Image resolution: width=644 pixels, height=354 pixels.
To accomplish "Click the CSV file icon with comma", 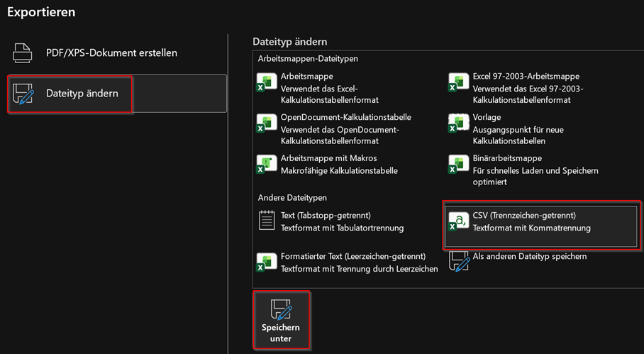I will 458,221.
